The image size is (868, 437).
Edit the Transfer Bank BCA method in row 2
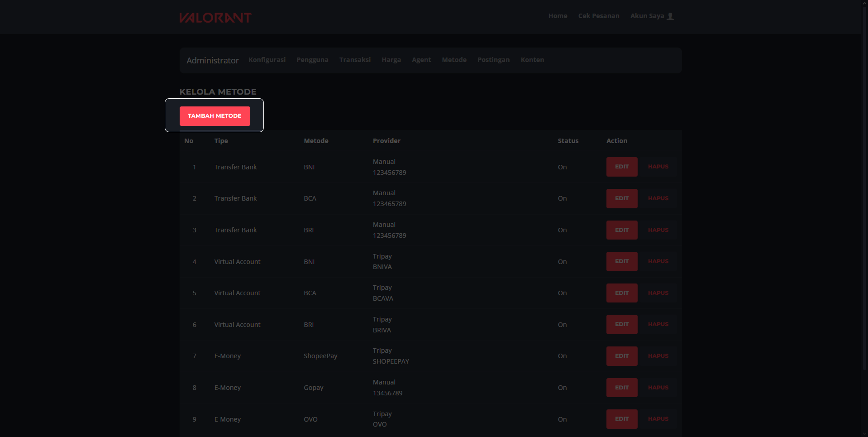[622, 198]
